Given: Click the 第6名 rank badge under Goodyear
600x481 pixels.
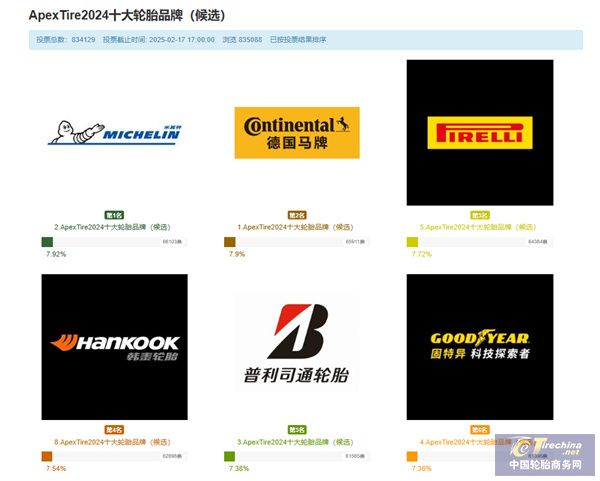Looking at the screenshot, I should (480, 430).
